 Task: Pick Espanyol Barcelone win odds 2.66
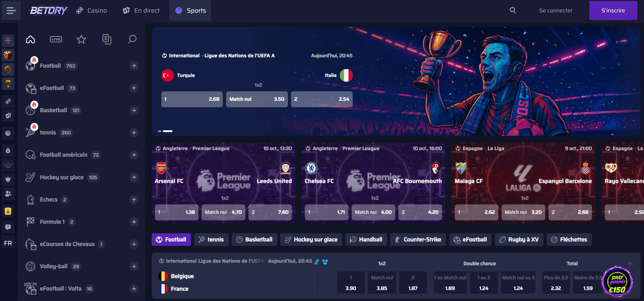(570, 212)
